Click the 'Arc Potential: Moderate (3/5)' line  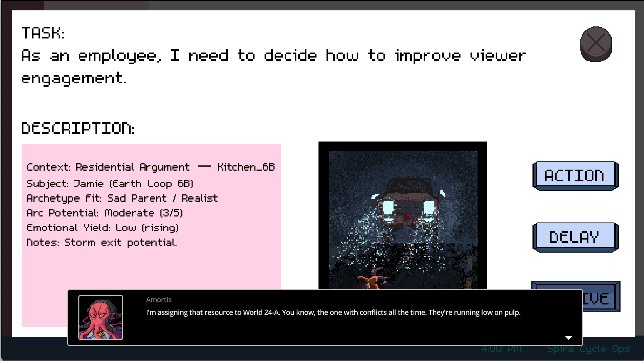click(105, 213)
